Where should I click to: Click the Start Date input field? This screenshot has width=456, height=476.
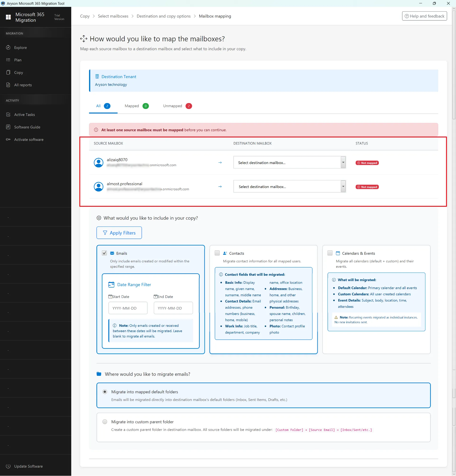128,308
